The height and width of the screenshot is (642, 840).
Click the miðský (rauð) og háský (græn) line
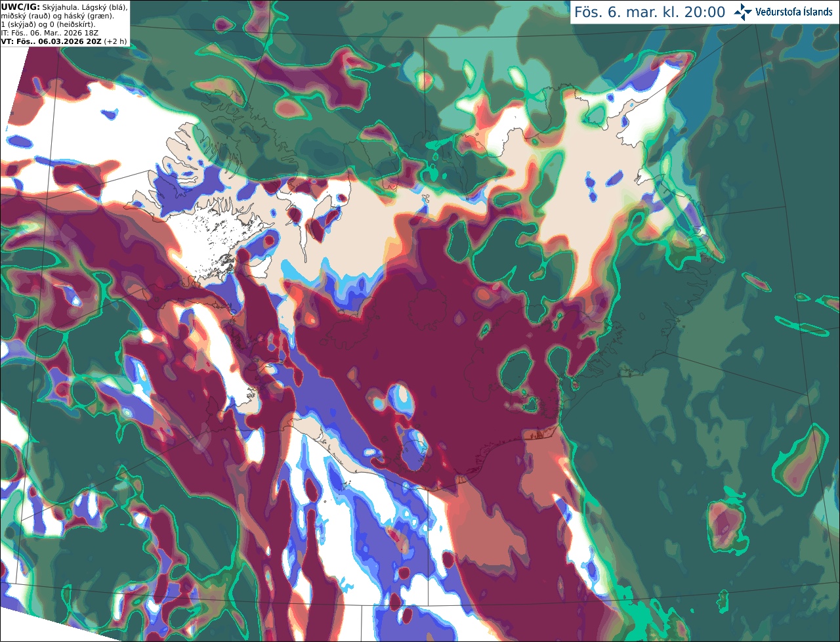tap(57, 16)
